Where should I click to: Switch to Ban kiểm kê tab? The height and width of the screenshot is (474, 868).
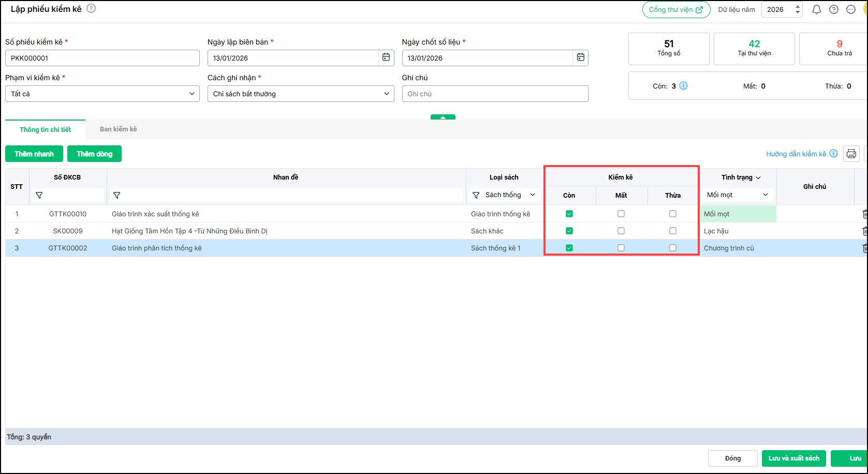[x=119, y=129]
